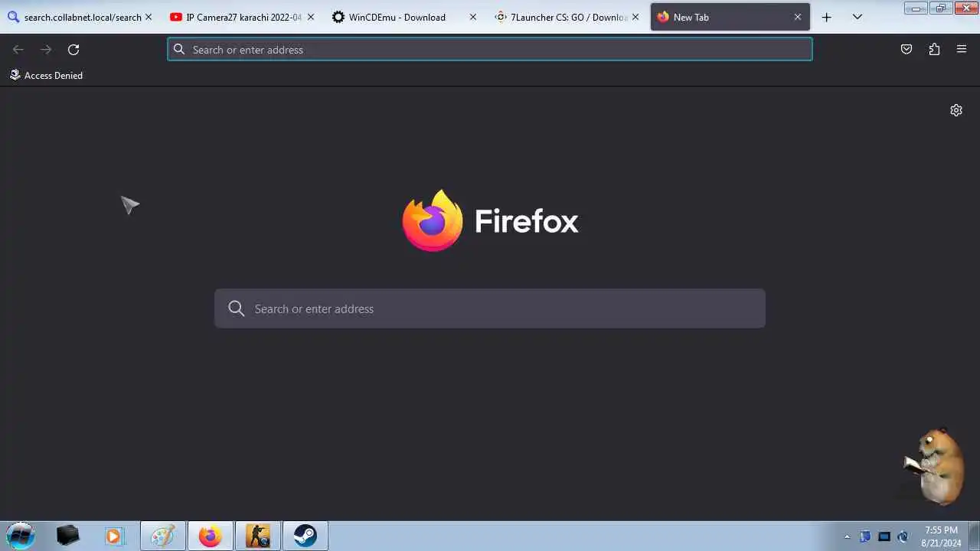Click the network tray icon
The width and height of the screenshot is (980, 551).
(884, 536)
